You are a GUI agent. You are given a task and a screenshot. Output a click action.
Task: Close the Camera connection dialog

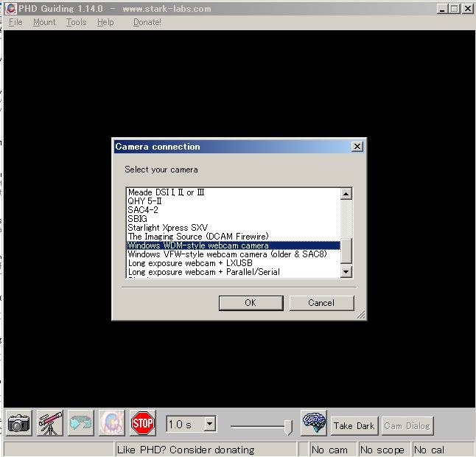[x=357, y=147]
